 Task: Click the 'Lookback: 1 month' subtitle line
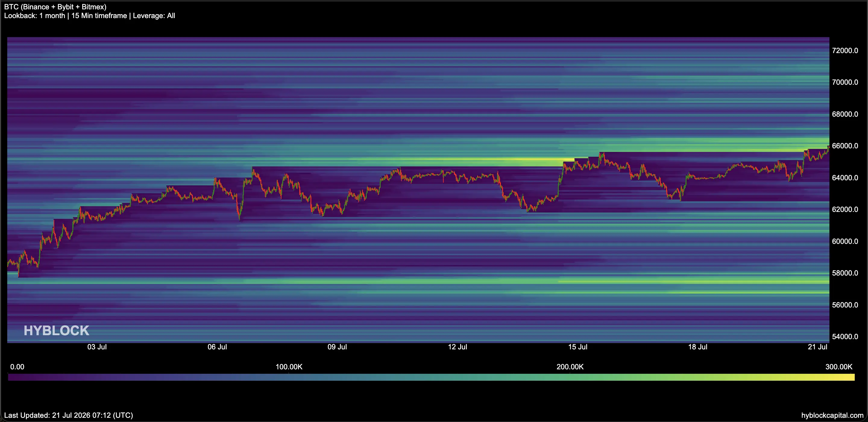pyautogui.click(x=90, y=15)
